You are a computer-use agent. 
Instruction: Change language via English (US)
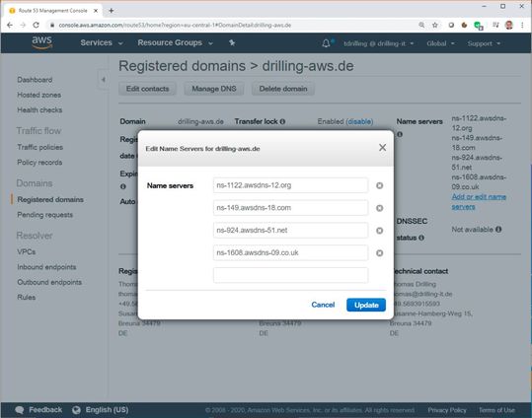tap(107, 410)
